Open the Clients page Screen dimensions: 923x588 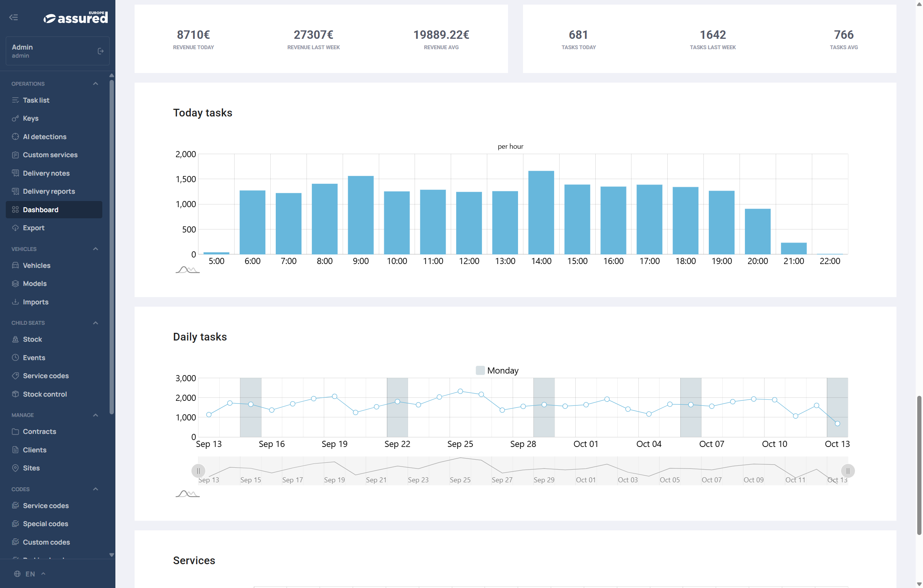(x=35, y=450)
